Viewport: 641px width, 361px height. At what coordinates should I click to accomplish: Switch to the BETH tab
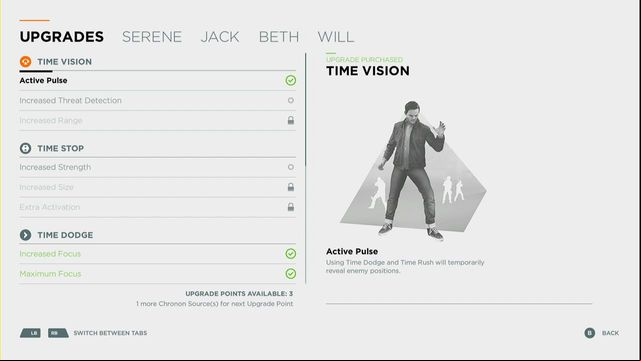pos(279,37)
